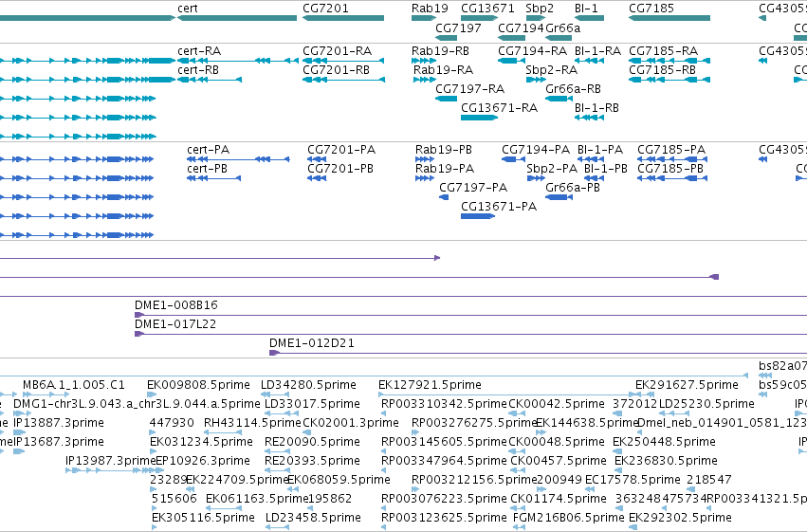Select the RP003310342.5prime EST
The image size is (807, 532).
click(384, 413)
